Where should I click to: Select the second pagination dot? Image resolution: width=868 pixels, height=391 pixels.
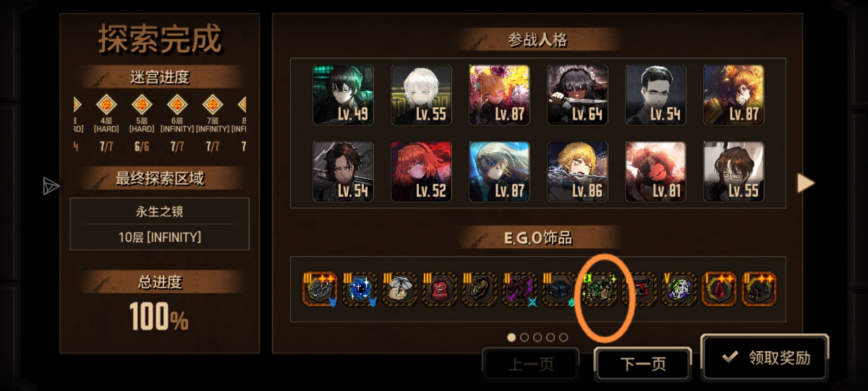click(524, 337)
